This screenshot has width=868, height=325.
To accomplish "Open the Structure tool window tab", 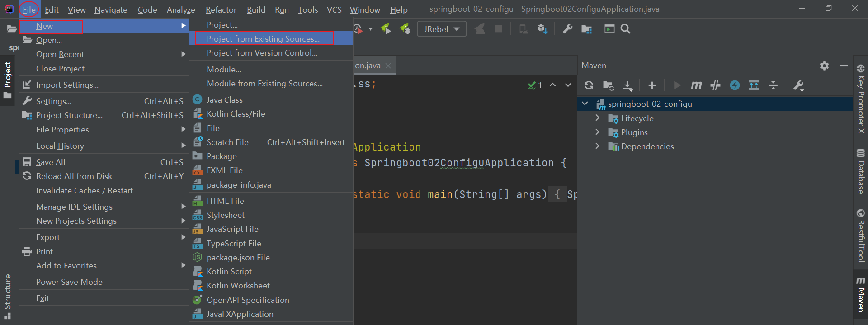I will (8, 297).
